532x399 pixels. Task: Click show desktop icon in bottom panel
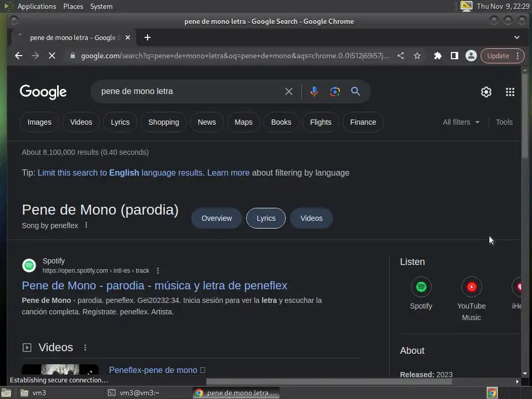[x=6, y=393]
